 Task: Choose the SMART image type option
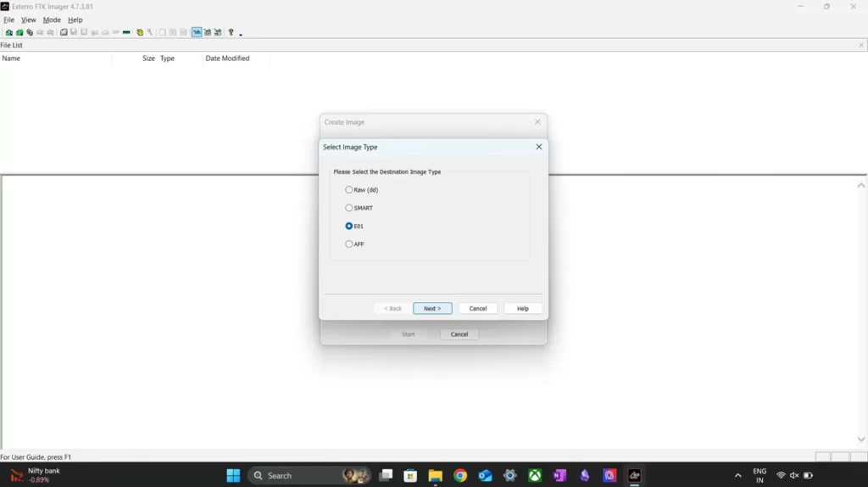click(349, 208)
